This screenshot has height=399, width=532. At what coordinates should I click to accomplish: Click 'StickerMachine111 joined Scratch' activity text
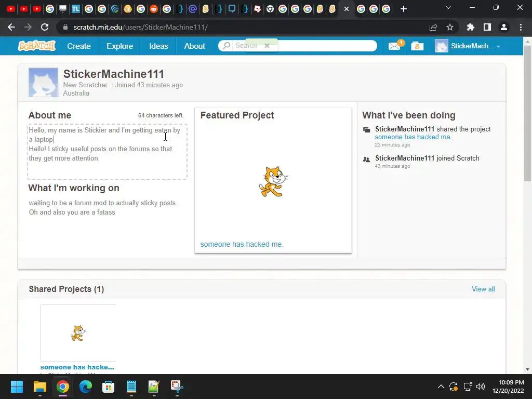pos(427,158)
